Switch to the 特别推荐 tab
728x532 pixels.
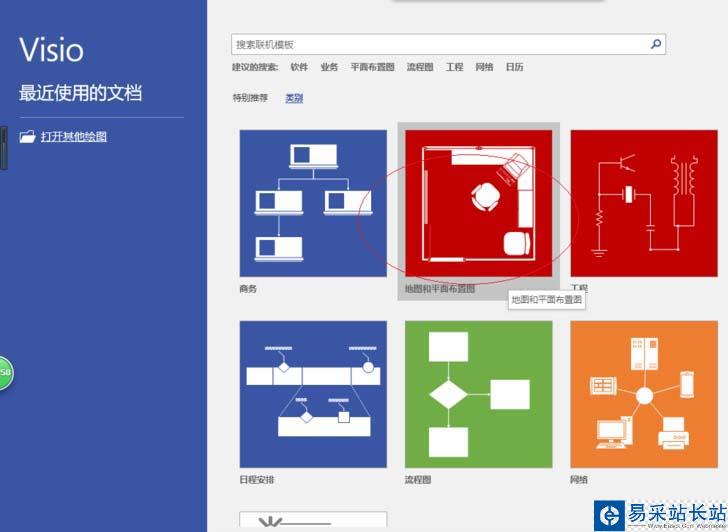[250, 97]
